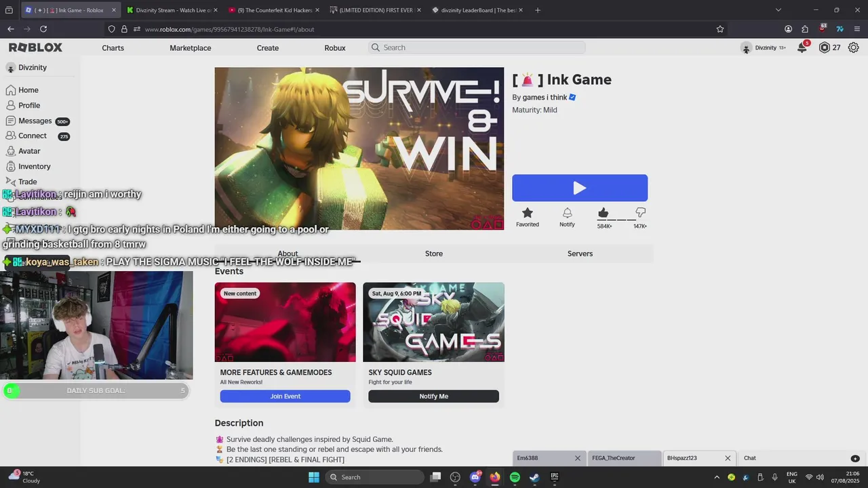
Task: Click Join Event button
Action: pyautogui.click(x=285, y=396)
